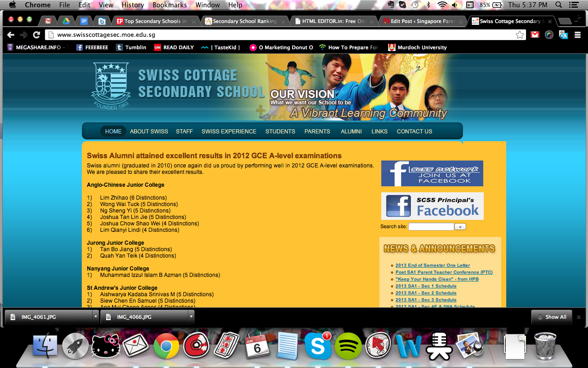Image resolution: width=588 pixels, height=368 pixels.
Task: Open the Chrome hamburger menu icon
Action: (577, 35)
